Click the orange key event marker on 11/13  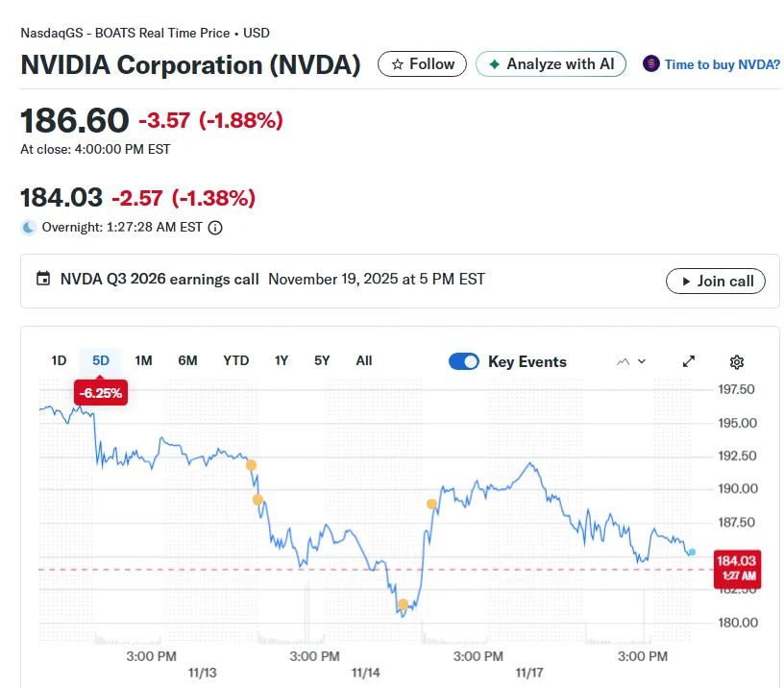tap(252, 464)
